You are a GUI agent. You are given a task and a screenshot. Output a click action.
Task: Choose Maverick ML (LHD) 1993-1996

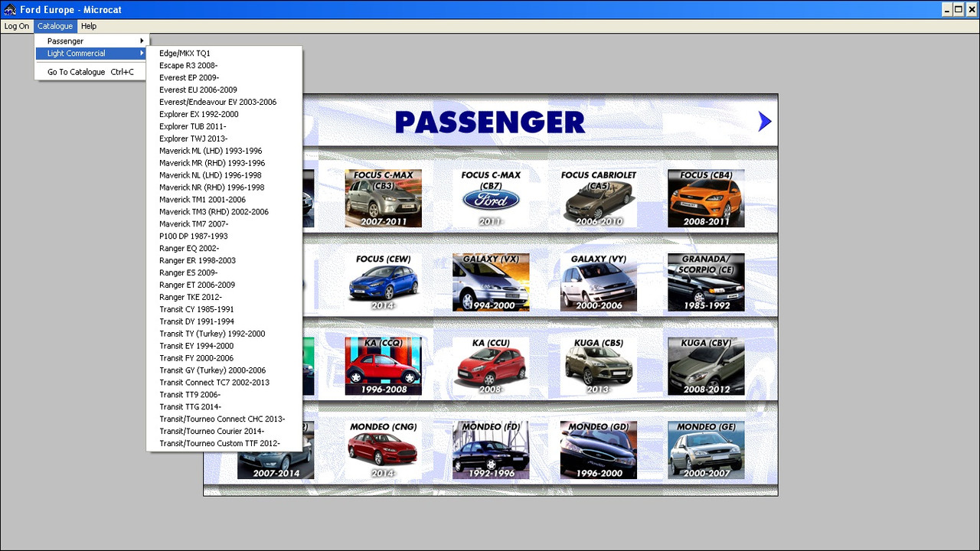pyautogui.click(x=224, y=152)
